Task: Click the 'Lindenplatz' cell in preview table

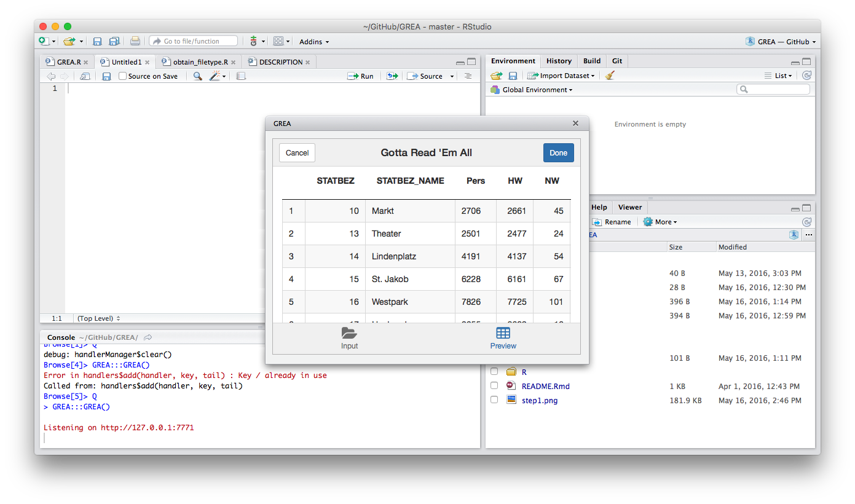Action: pos(411,256)
